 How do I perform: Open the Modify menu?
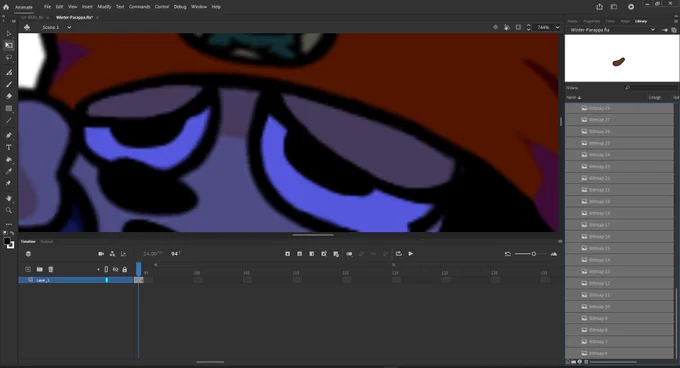[x=104, y=7]
